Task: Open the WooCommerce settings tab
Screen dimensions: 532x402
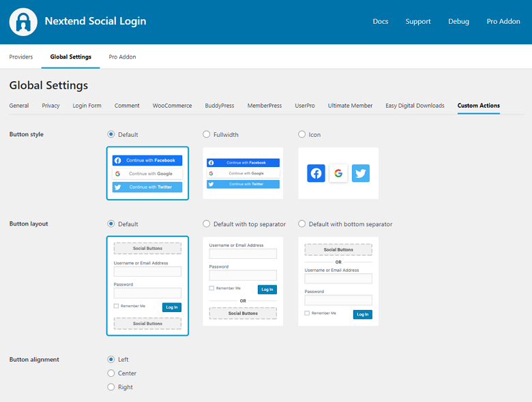Action: [172, 106]
